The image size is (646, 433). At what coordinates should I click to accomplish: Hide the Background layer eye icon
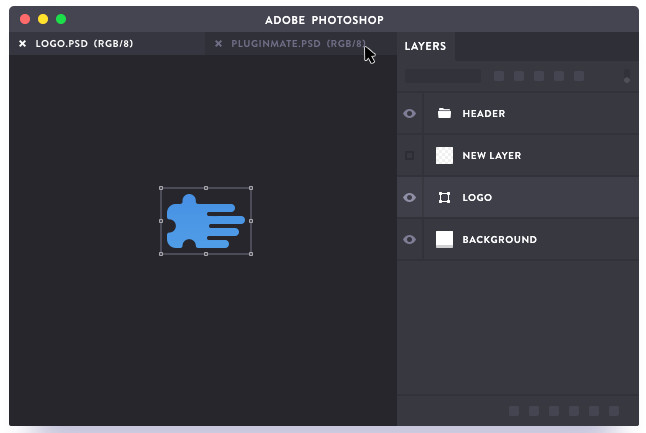409,239
